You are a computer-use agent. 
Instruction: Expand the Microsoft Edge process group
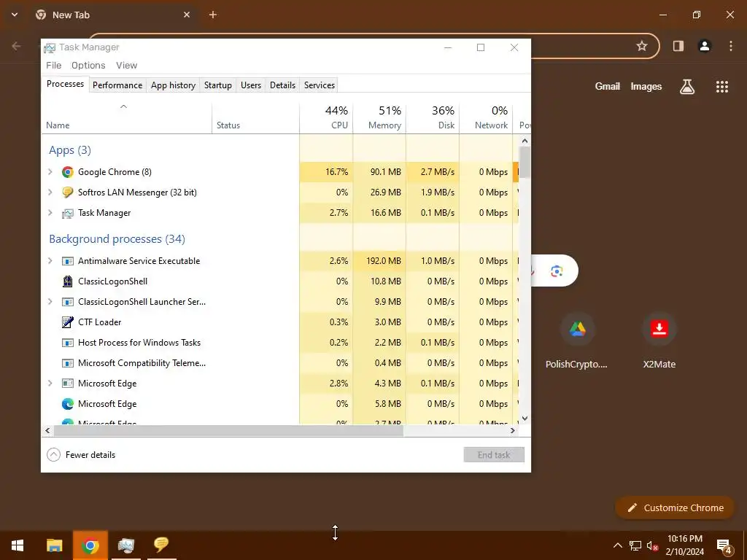click(x=50, y=384)
